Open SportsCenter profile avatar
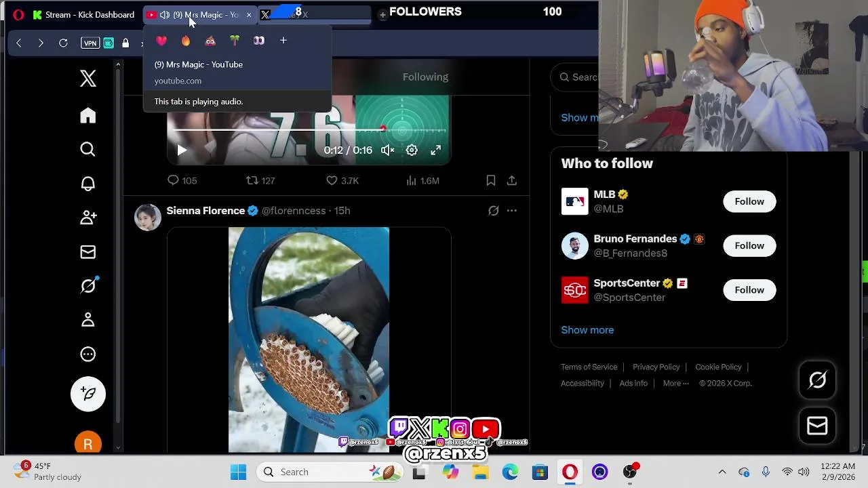The width and height of the screenshot is (868, 488). point(575,290)
